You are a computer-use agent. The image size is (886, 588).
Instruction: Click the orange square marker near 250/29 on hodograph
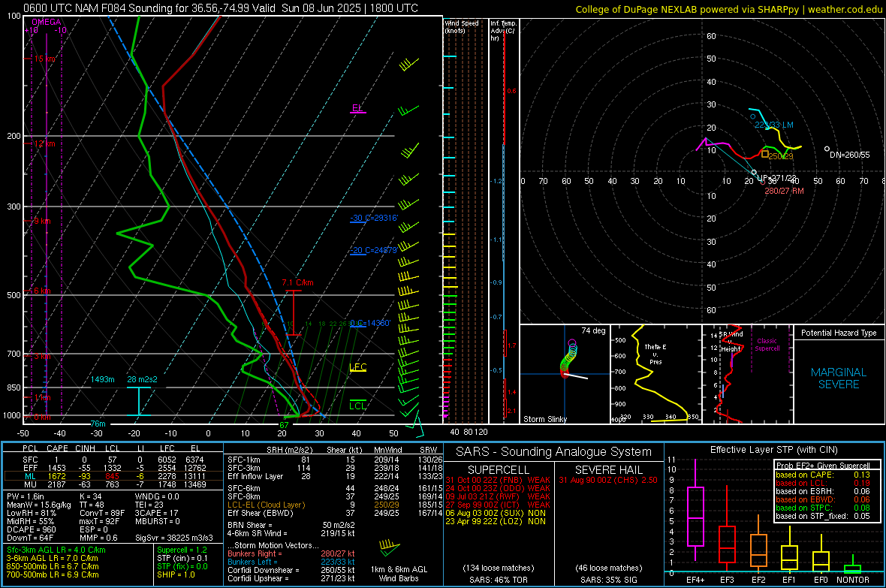(764, 154)
